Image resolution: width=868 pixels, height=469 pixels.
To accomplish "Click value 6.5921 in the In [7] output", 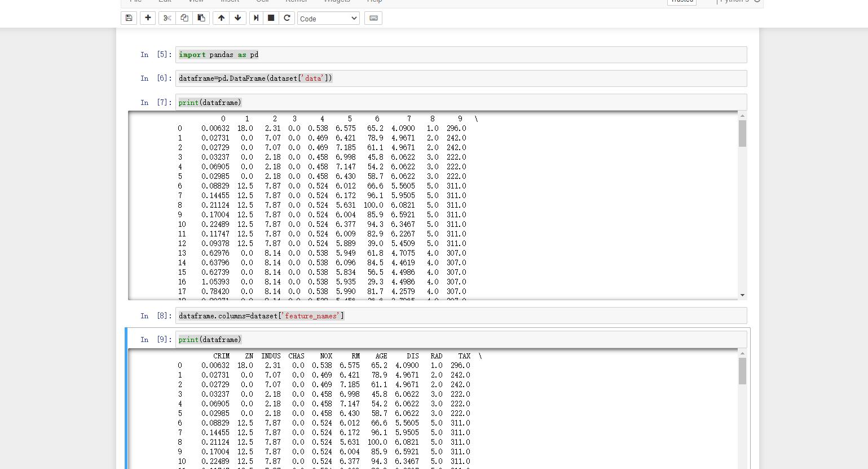I will (x=403, y=214).
